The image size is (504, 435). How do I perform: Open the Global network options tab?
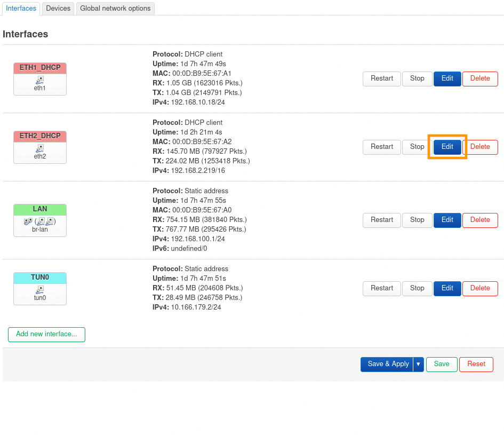coord(115,8)
